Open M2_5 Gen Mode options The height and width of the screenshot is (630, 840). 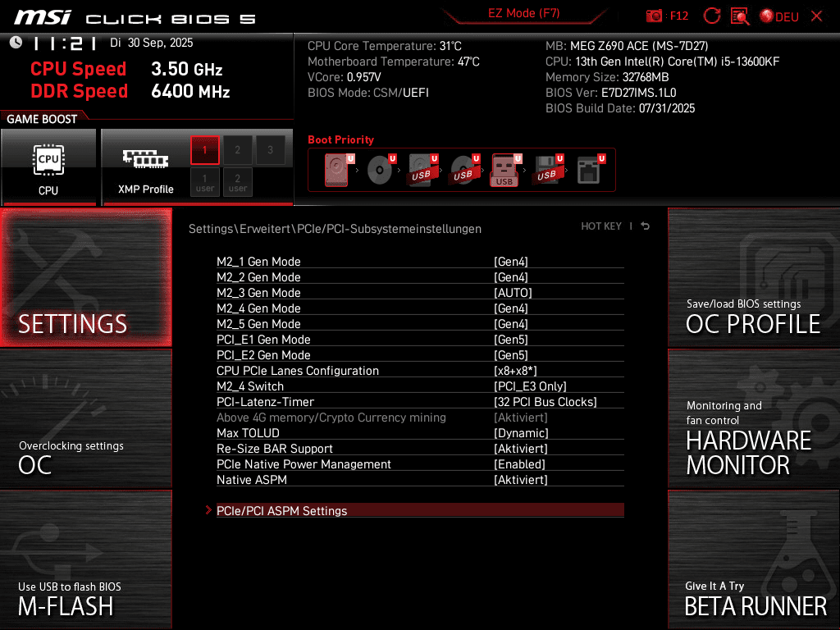[x=420, y=323]
